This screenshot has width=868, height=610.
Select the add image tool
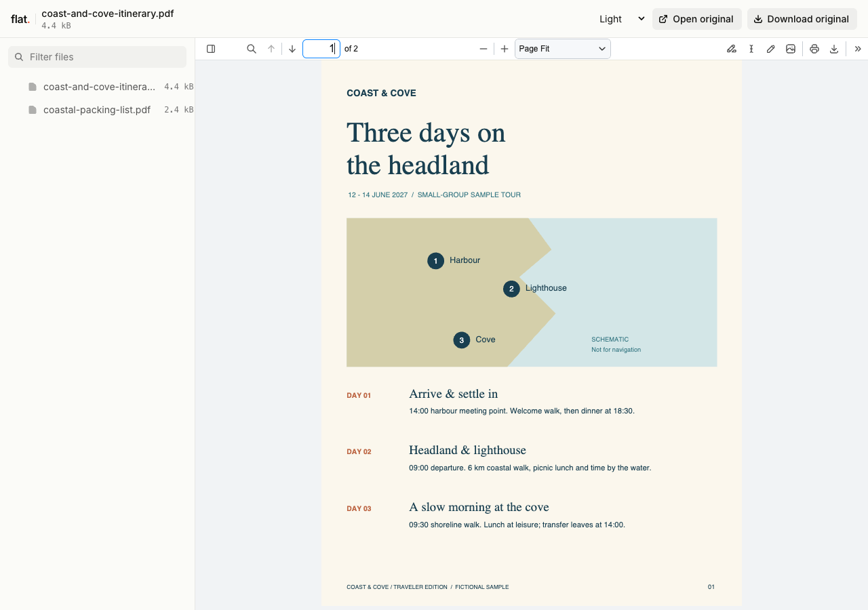pyautogui.click(x=791, y=49)
